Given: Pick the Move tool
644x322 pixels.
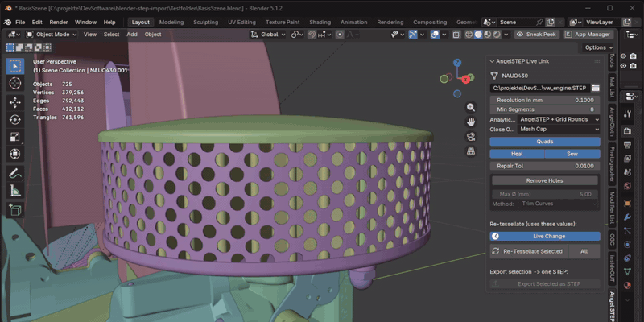Looking at the screenshot, I should [x=14, y=102].
